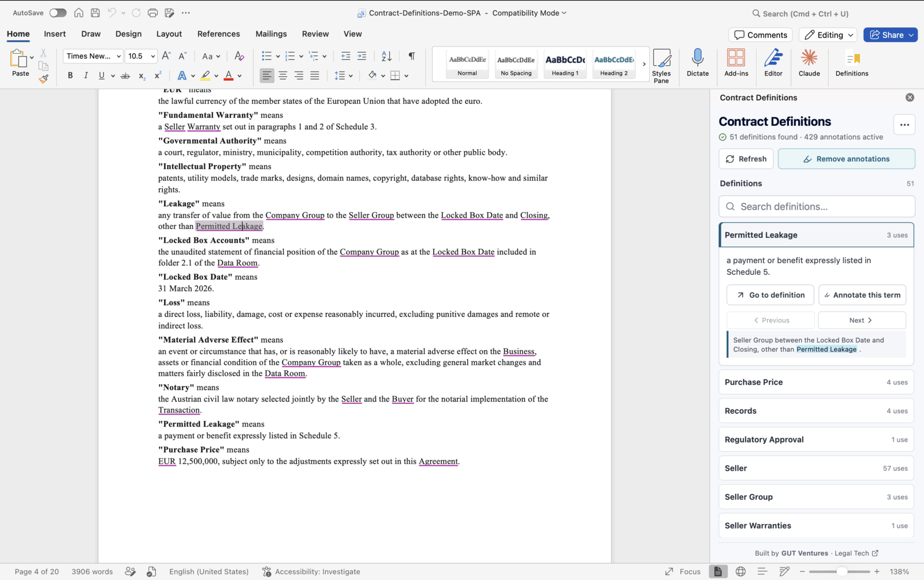The height and width of the screenshot is (580, 924).
Task: Click Remove annotations button
Action: (x=847, y=159)
